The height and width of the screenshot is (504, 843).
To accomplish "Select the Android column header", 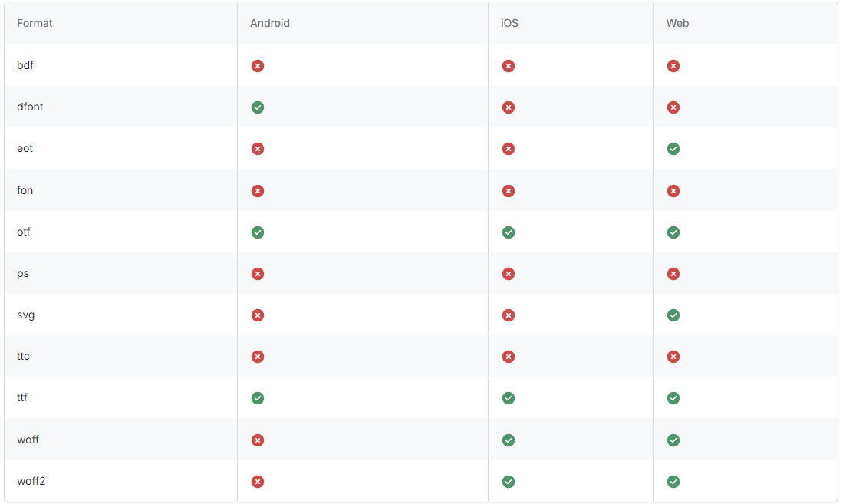I will pyautogui.click(x=270, y=23).
